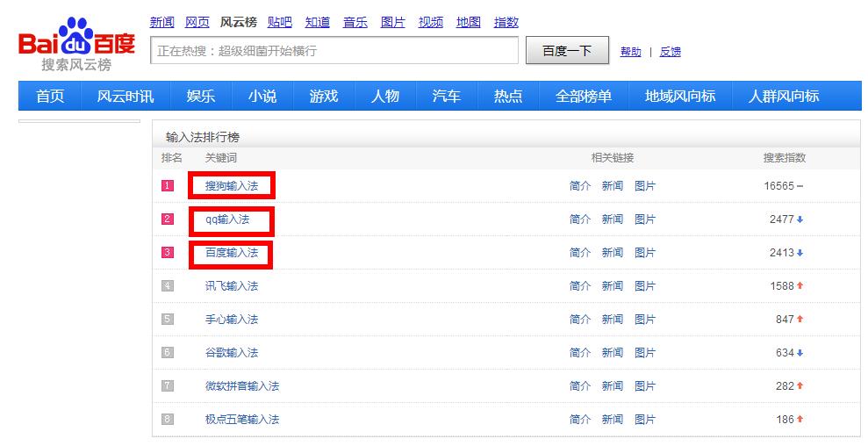The height and width of the screenshot is (446, 868).
Task: Click the 关键词 column header
Action: (221, 158)
